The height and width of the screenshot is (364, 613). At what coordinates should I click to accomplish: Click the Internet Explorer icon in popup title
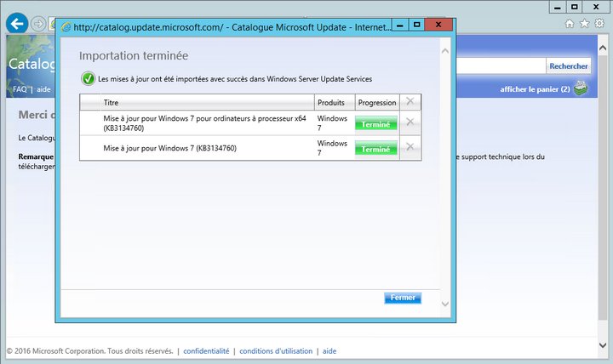tap(66, 27)
